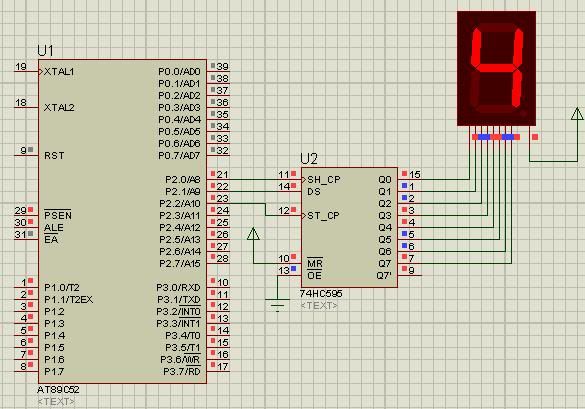Click the power arrow terminal near MR
Image resolution: width=585 pixels, height=409 pixels.
click(x=253, y=234)
